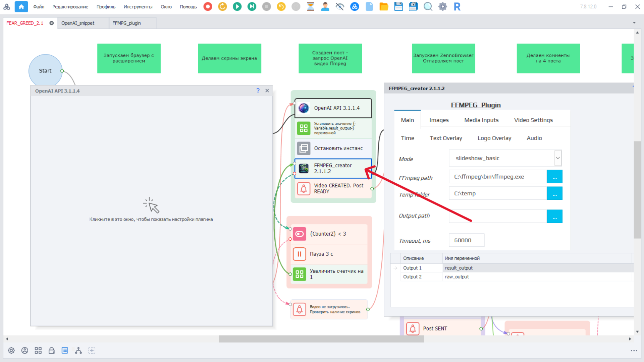Click the yellow undo arrow icon
Image resolution: width=644 pixels, height=362 pixels.
pos(281,7)
